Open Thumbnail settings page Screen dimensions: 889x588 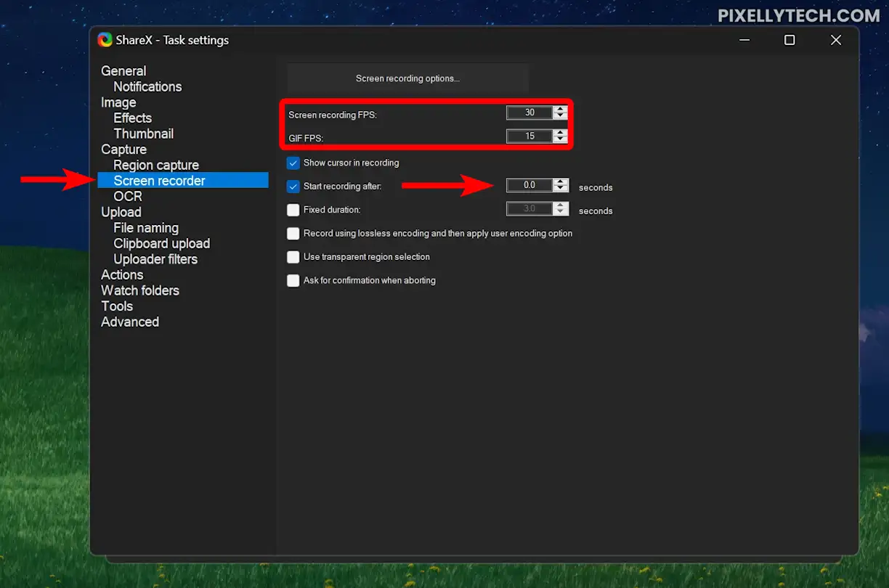[144, 134]
